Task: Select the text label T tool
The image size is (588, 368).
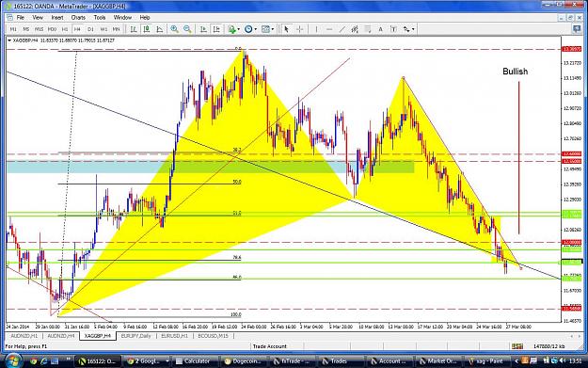Action: coord(393,29)
